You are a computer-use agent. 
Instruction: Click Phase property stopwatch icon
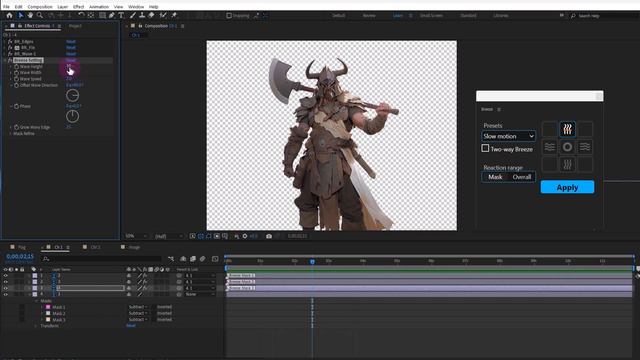(x=16, y=106)
